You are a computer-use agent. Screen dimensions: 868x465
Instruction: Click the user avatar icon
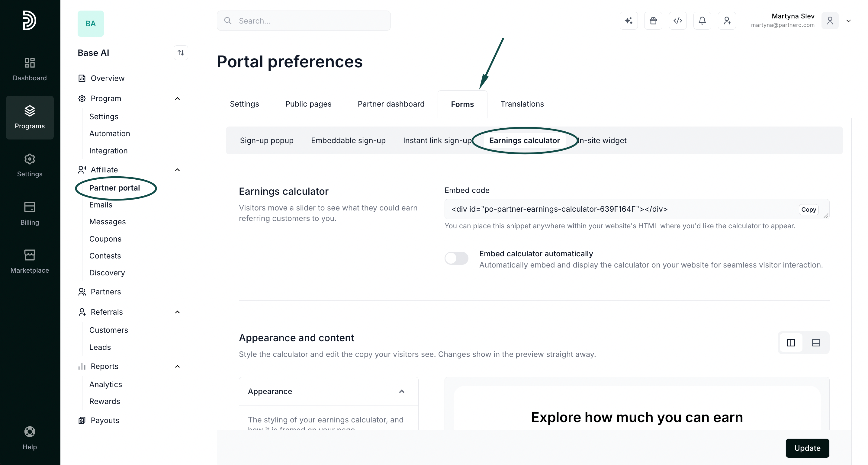pos(830,21)
